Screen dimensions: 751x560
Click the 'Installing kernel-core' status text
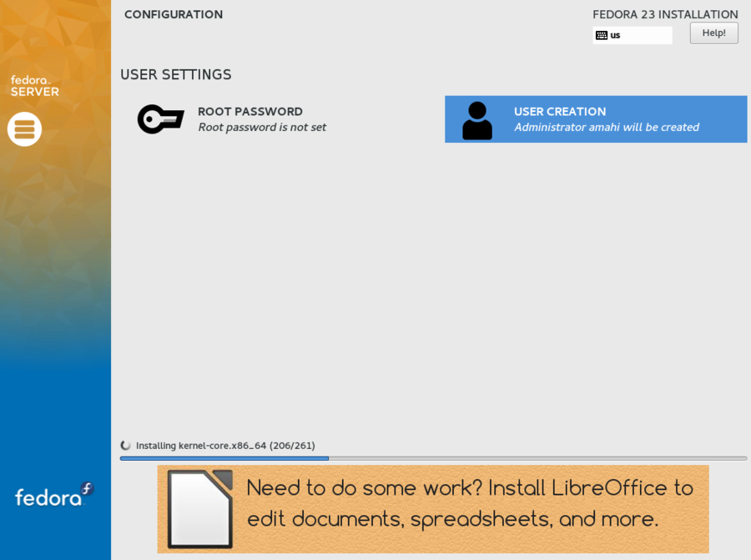[x=225, y=446]
